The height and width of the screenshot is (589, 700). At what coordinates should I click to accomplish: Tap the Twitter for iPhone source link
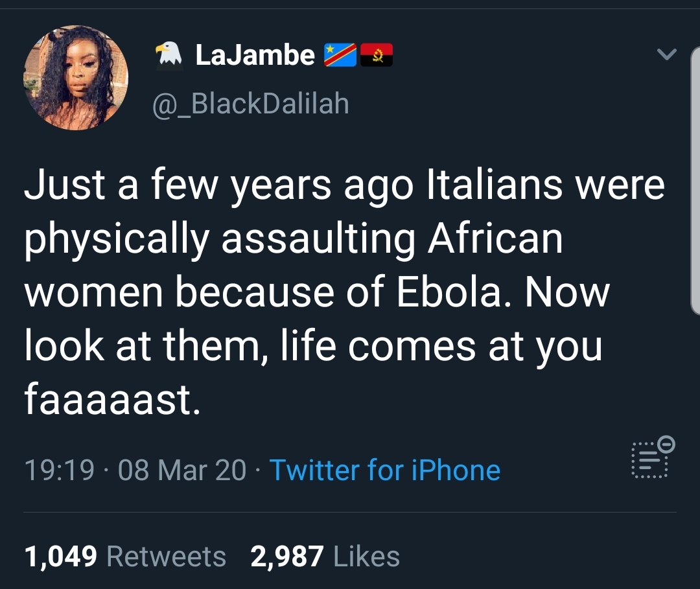(384, 470)
